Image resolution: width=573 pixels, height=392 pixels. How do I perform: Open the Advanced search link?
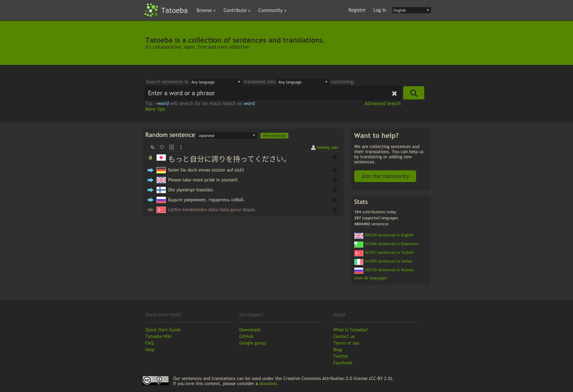382,104
